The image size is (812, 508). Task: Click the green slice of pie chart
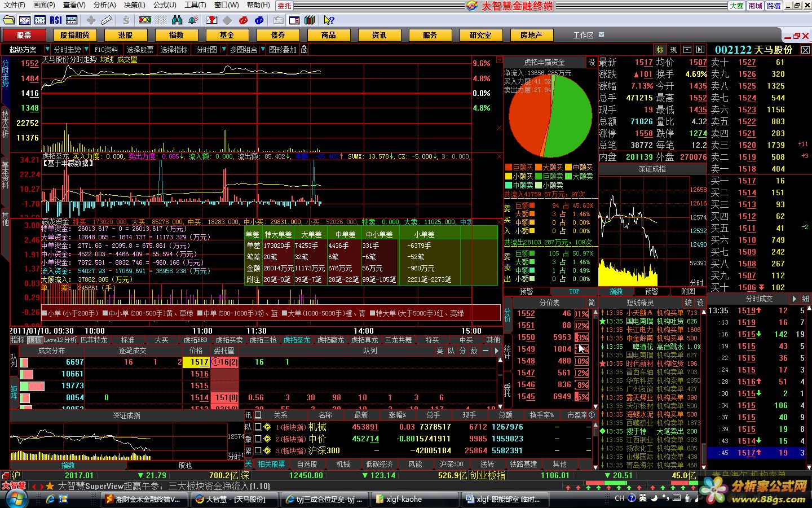tap(568, 116)
